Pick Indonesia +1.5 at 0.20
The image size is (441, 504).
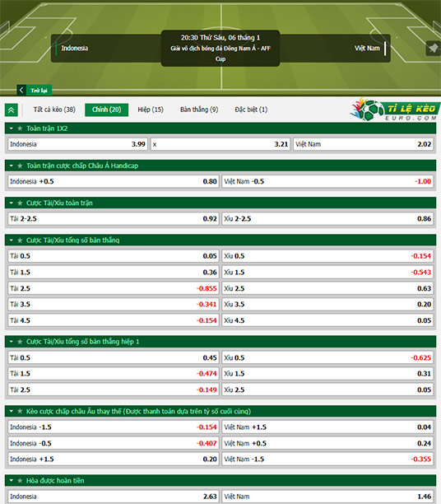pyautogui.click(x=114, y=460)
